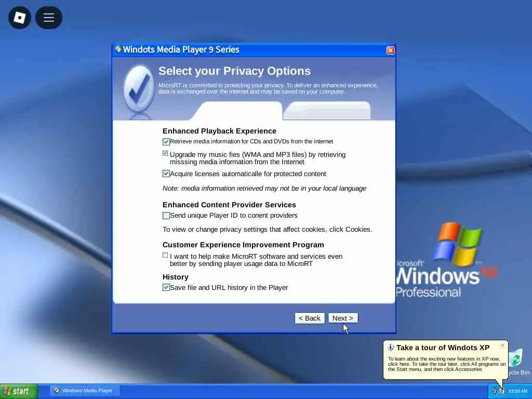Click the Enhanced Content Provider Services heading
This screenshot has height=399, width=532.
[x=229, y=205]
